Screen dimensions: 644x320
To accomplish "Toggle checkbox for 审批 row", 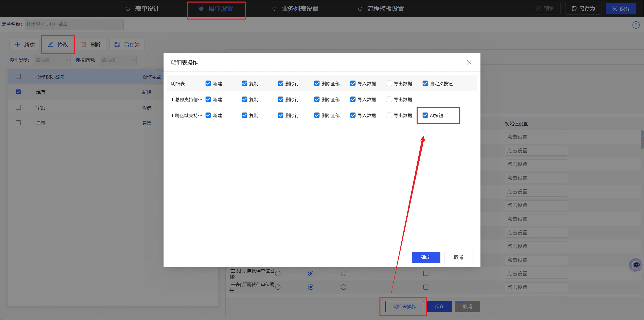I will click(18, 107).
